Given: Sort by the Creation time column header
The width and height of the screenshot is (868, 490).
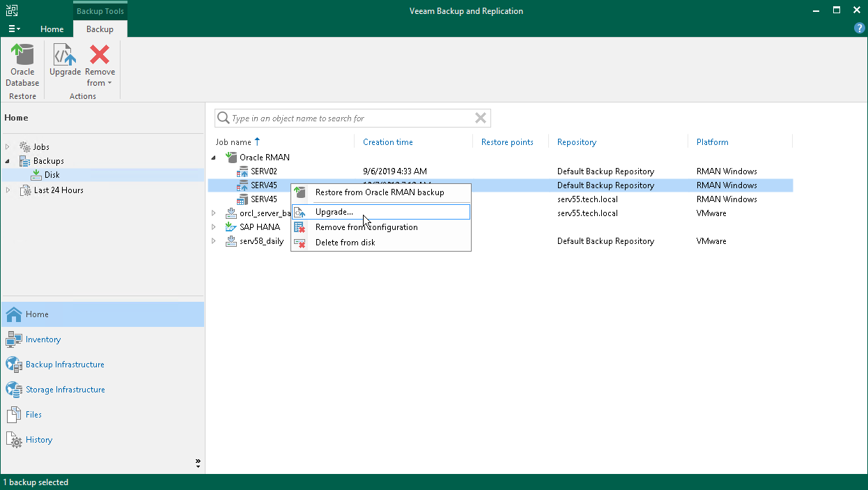Looking at the screenshot, I should click(x=387, y=142).
